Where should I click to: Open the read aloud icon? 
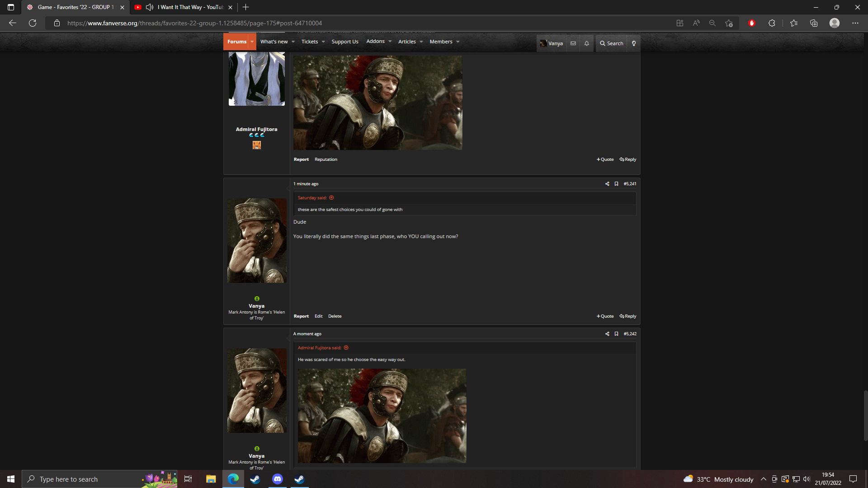[x=696, y=23]
